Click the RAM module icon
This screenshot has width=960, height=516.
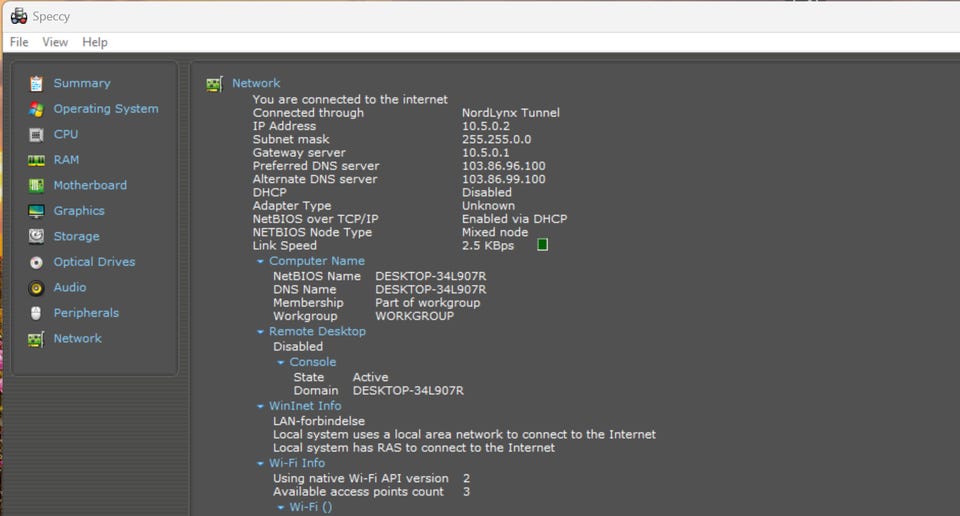click(36, 160)
